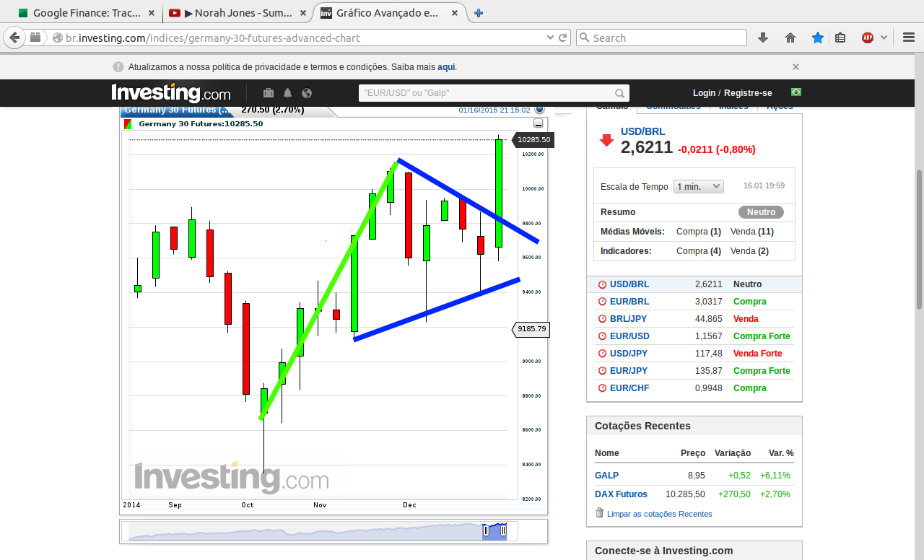
Task: Click the blue bookmark star icon
Action: coord(817,38)
